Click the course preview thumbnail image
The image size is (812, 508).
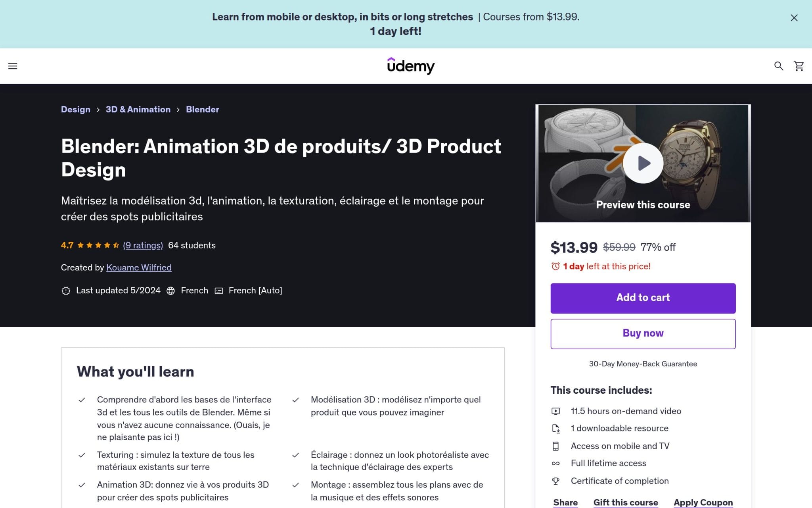coord(643,163)
